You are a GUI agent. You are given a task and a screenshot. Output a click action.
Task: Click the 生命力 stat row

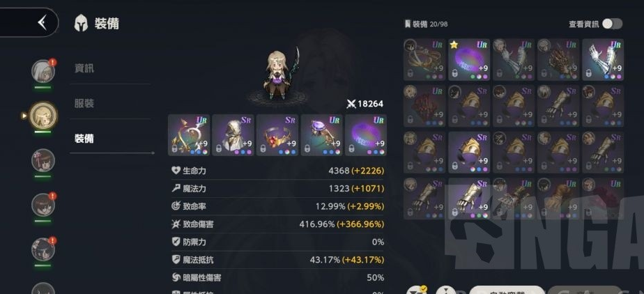pos(277,171)
